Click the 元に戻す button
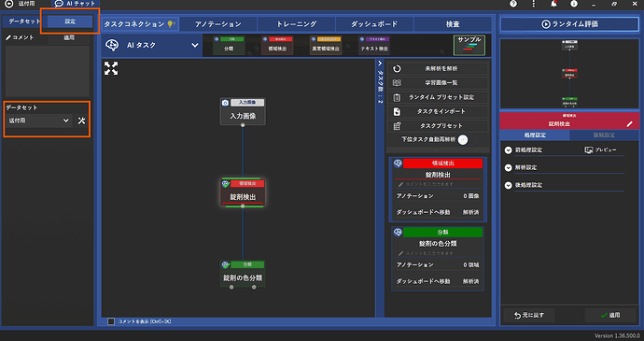644x341 pixels. pos(529,315)
